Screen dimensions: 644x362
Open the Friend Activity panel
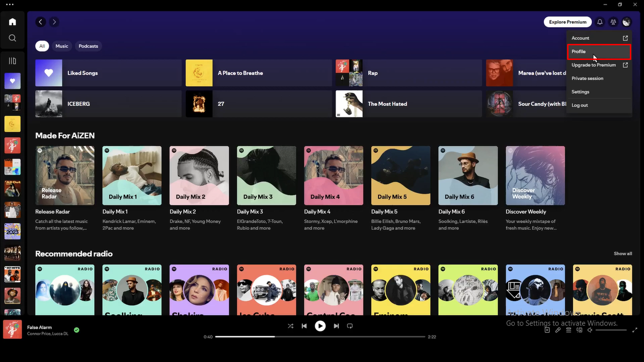(613, 22)
